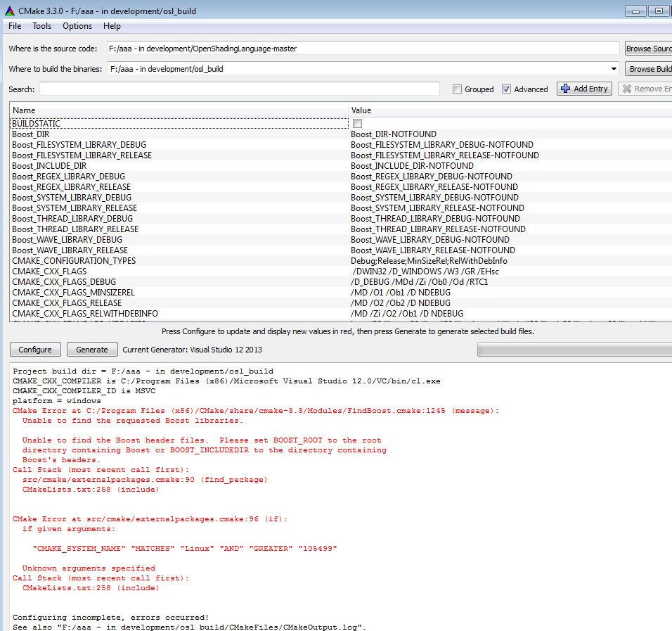Open the Tools menu
This screenshot has height=631, width=672.
41,26
